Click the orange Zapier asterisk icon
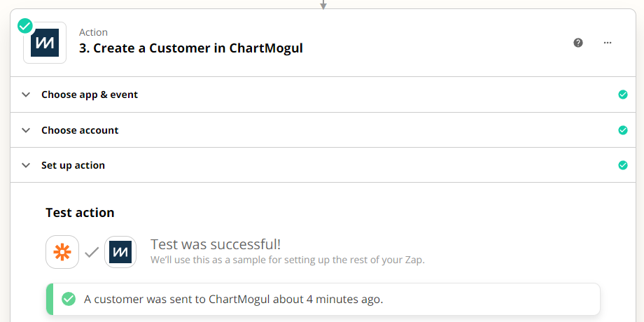Image resolution: width=644 pixels, height=322 pixels. (62, 252)
